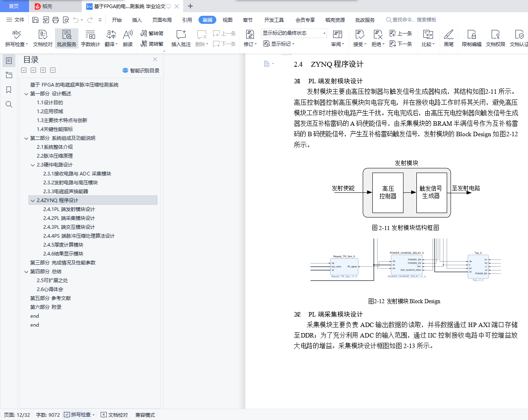The width and height of the screenshot is (528, 420).
Task: Open a new tab with the plus button
Action: pos(190,6)
